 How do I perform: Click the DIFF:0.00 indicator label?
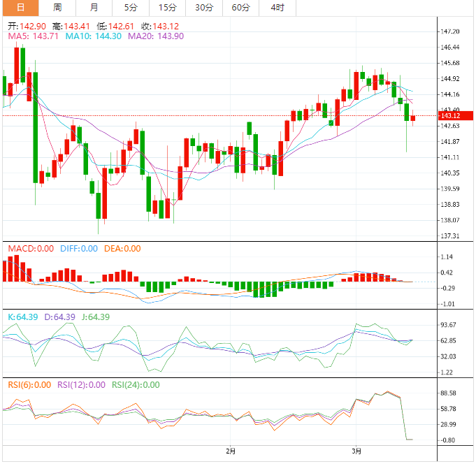79,249
